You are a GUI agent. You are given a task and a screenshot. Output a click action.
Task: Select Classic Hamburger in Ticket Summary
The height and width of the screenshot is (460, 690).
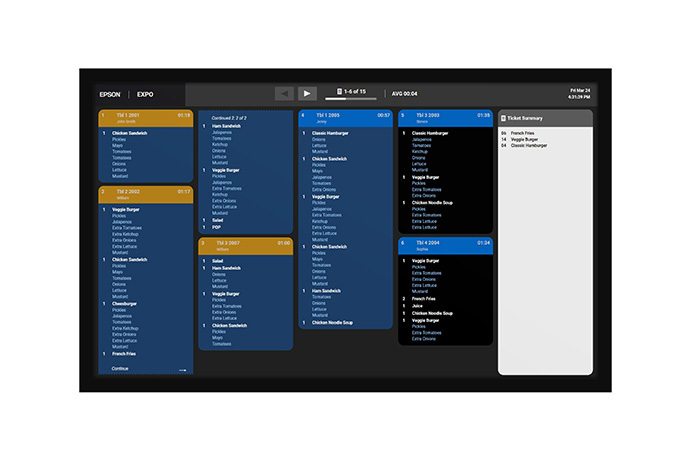click(x=529, y=145)
